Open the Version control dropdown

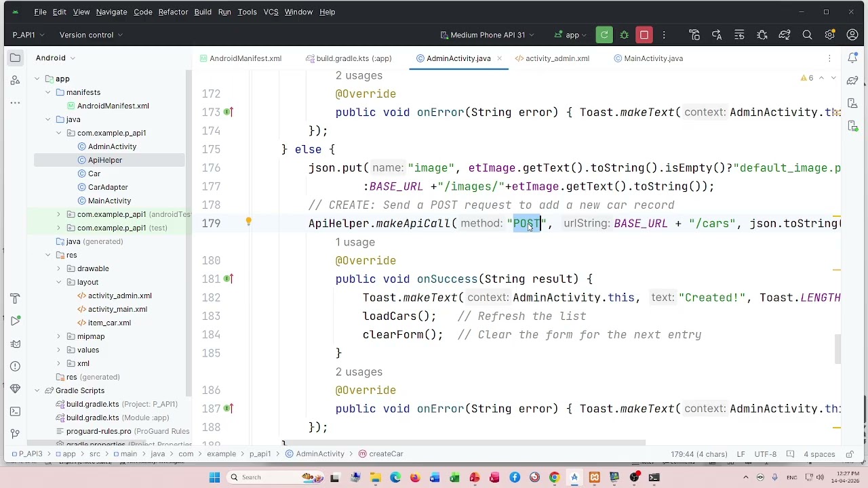click(90, 35)
